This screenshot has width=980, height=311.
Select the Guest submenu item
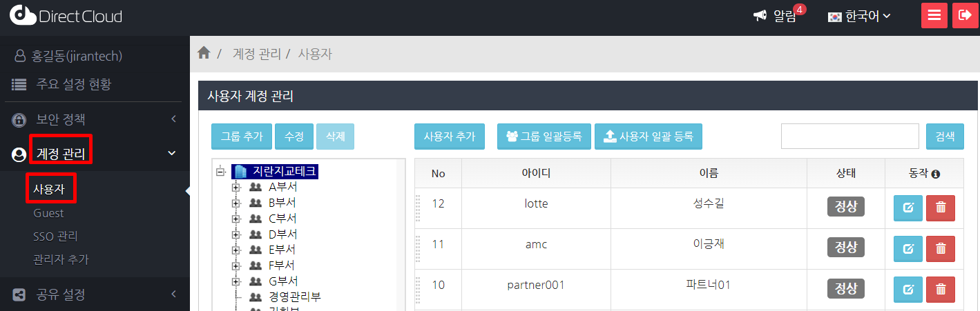click(48, 213)
